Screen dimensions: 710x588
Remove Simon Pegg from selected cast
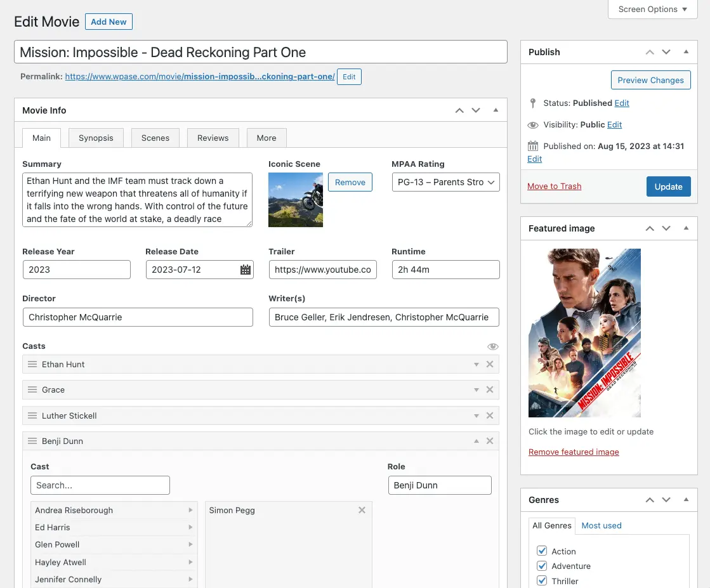362,510
